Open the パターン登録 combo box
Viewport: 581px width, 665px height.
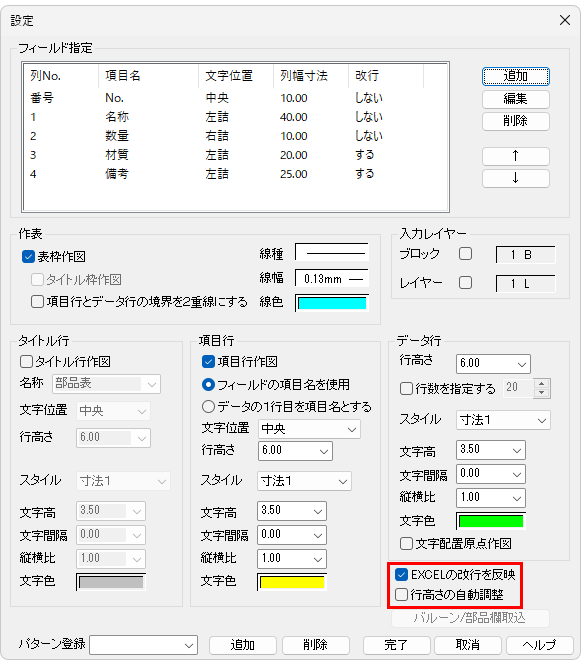143,645
